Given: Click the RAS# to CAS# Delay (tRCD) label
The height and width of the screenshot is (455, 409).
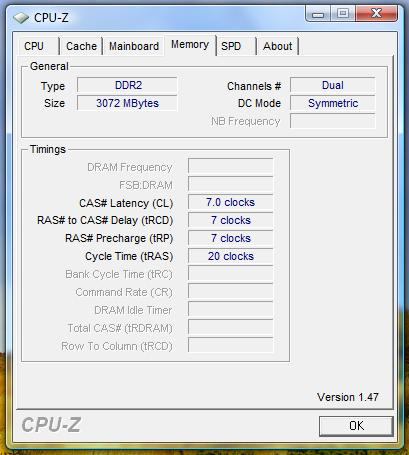Looking at the screenshot, I should coord(105,221).
